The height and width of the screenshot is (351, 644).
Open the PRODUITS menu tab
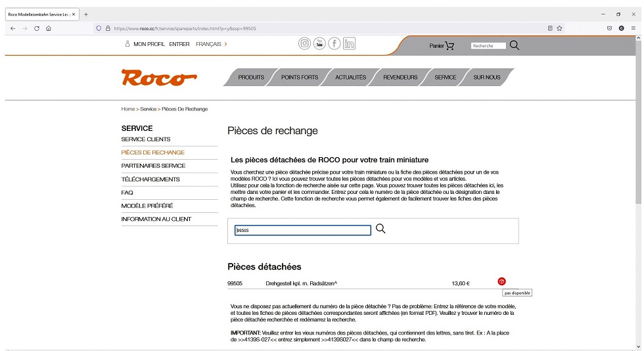coord(250,78)
